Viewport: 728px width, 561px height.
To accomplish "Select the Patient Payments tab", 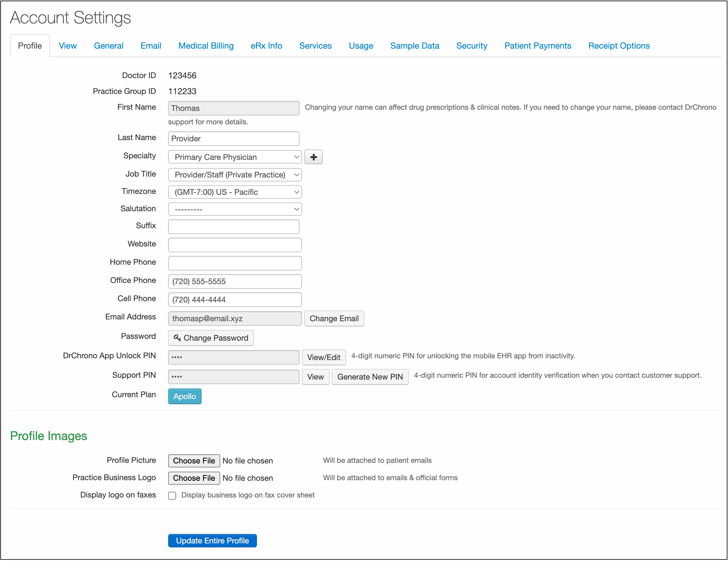I will tap(537, 46).
